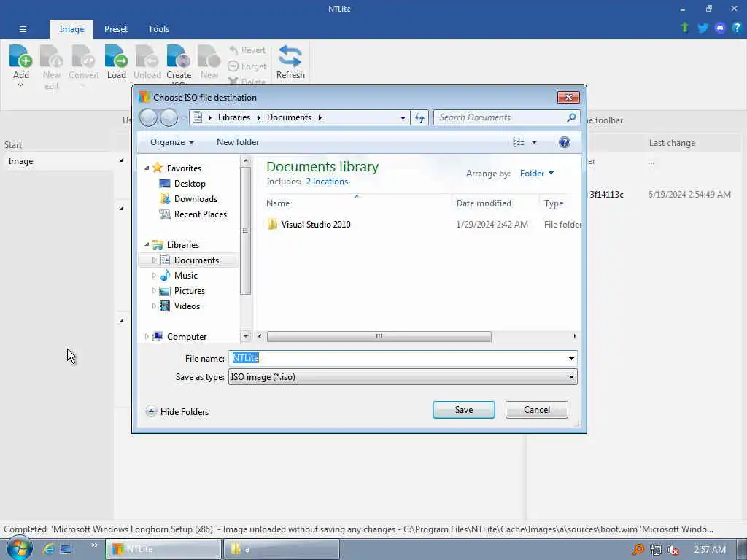Sort by Name column header
Viewport: 747px width, 560px height.
click(278, 203)
